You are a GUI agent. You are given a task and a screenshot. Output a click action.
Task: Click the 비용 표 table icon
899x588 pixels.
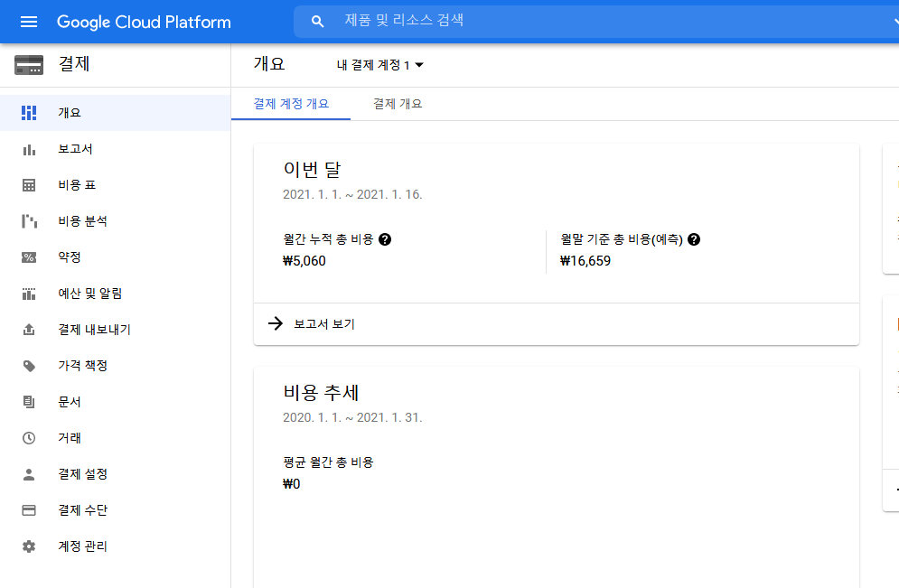tap(29, 185)
